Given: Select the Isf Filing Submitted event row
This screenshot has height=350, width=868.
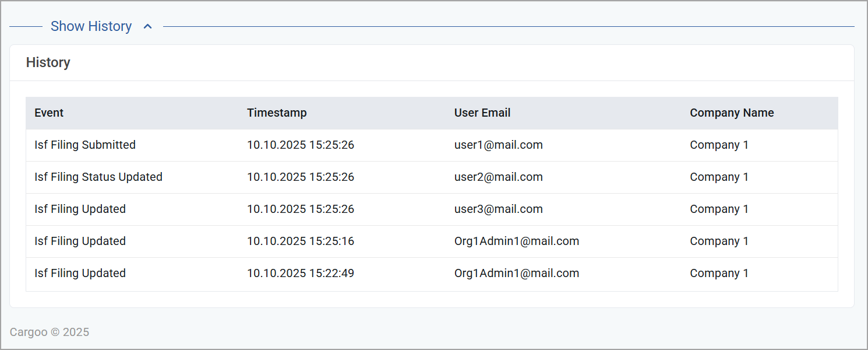Looking at the screenshot, I should [x=432, y=145].
